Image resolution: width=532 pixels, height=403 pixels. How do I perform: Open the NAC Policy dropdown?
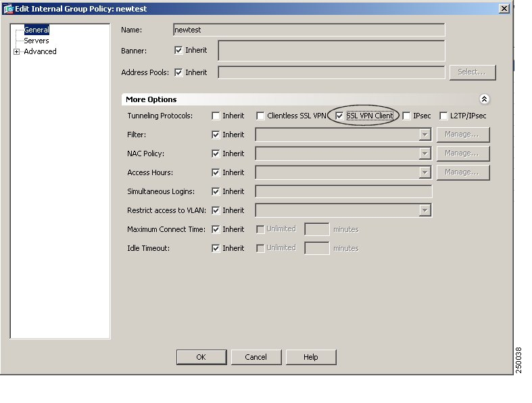[x=425, y=153]
